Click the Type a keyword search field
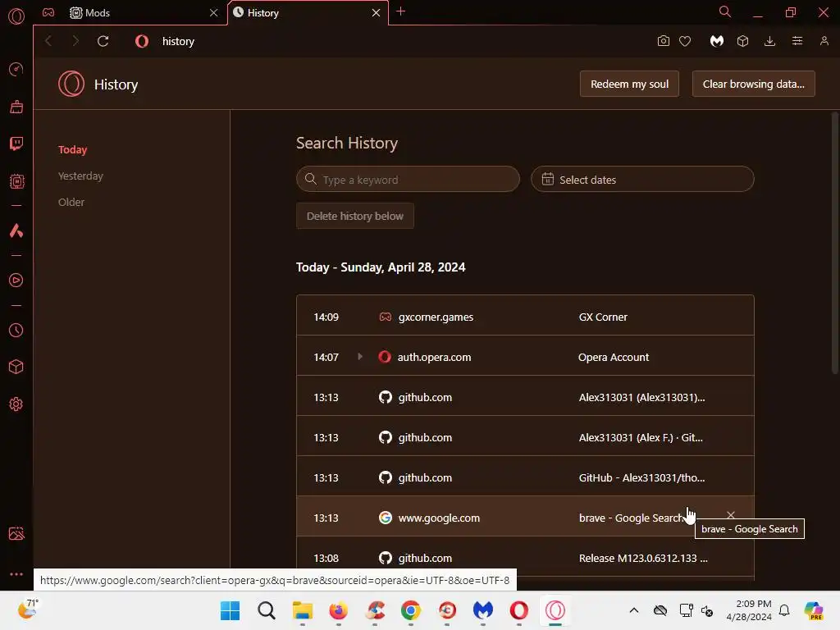This screenshot has width=840, height=630. click(x=408, y=180)
